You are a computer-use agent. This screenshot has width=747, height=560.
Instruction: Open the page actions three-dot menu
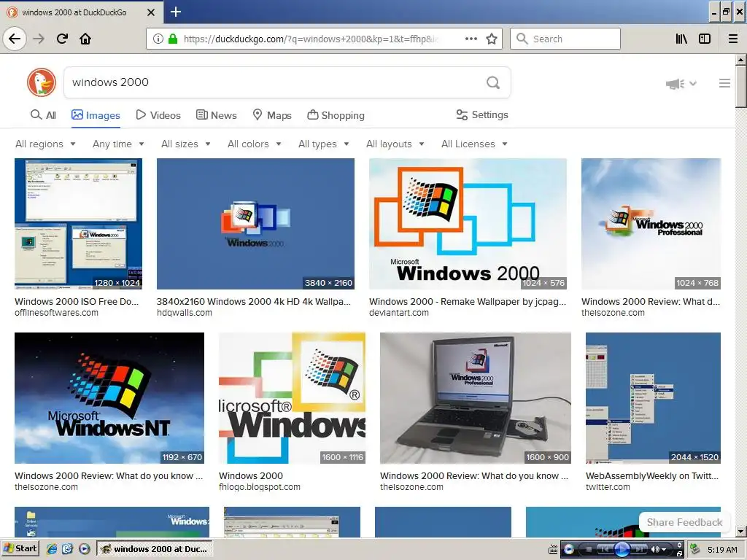[471, 39]
